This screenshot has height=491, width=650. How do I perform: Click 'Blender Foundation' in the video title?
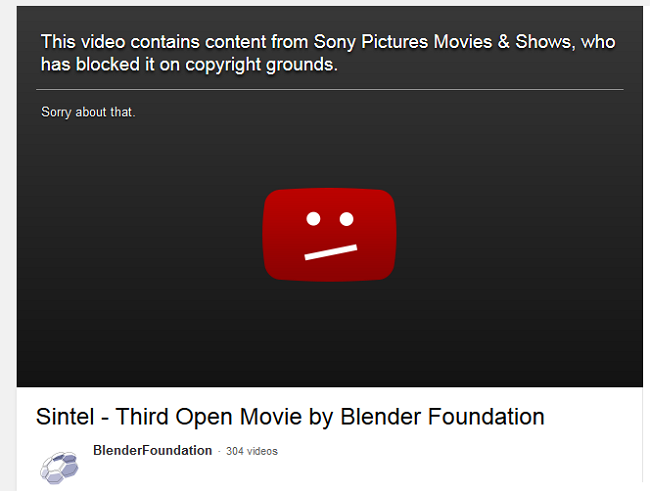click(442, 416)
